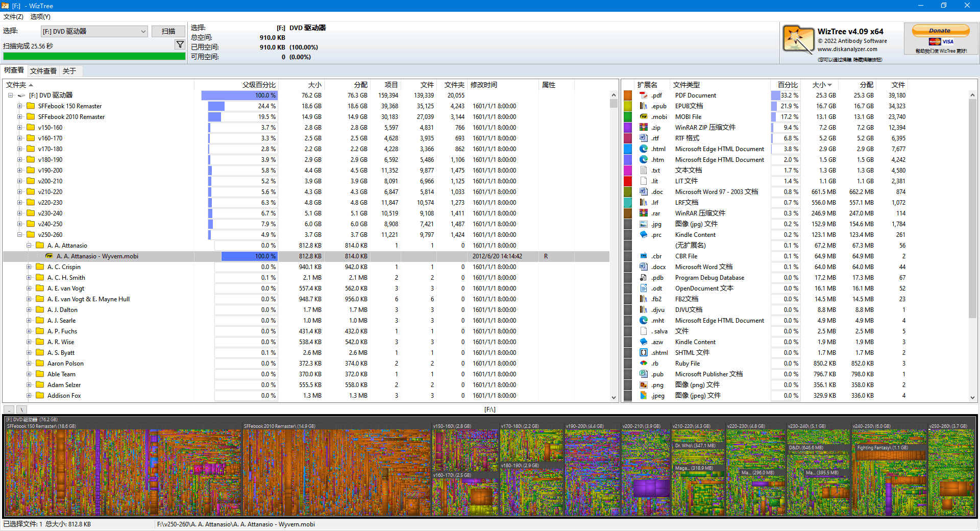Sort extensions by 大小 column header
Image resolution: width=980 pixels, height=531 pixels.
pos(819,85)
